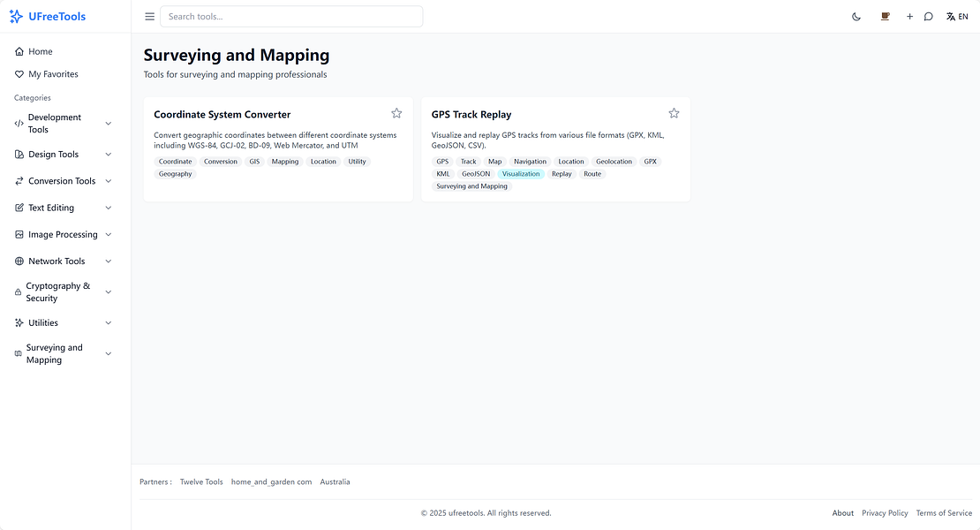Click the Route tag
Viewport: 980px width, 530px height.
click(x=592, y=174)
